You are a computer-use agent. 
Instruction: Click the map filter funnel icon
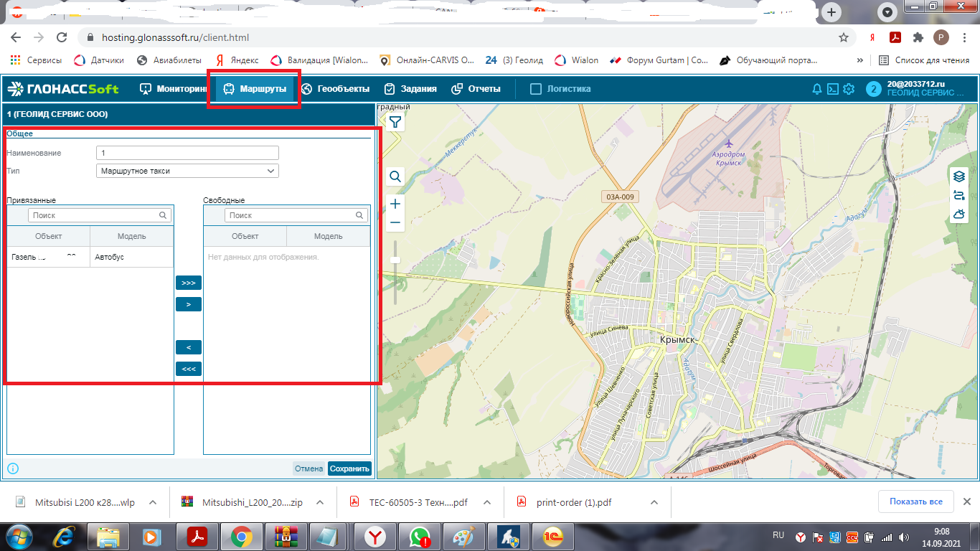[395, 123]
